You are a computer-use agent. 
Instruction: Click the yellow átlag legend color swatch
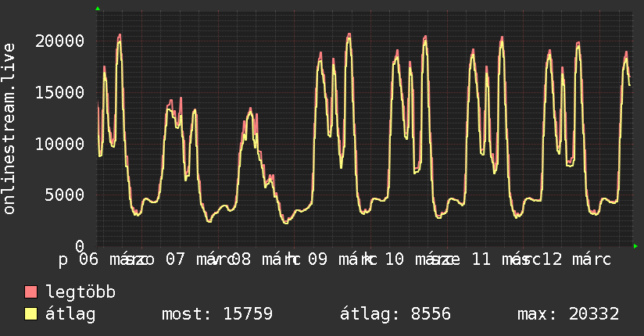31,314
